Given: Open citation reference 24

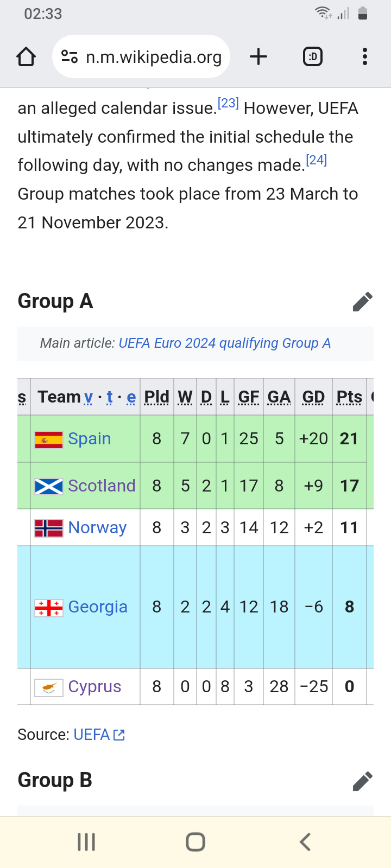Looking at the screenshot, I should coord(316,160).
